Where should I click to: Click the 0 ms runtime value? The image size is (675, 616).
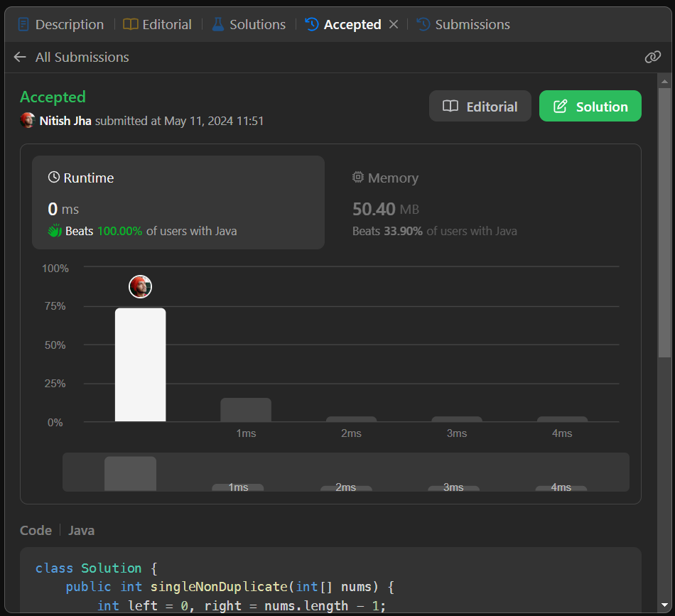coord(63,209)
